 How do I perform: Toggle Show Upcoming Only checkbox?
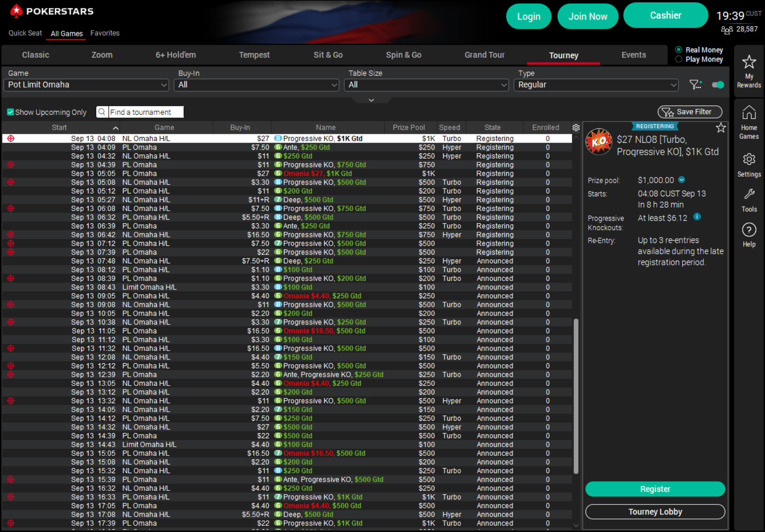click(10, 112)
